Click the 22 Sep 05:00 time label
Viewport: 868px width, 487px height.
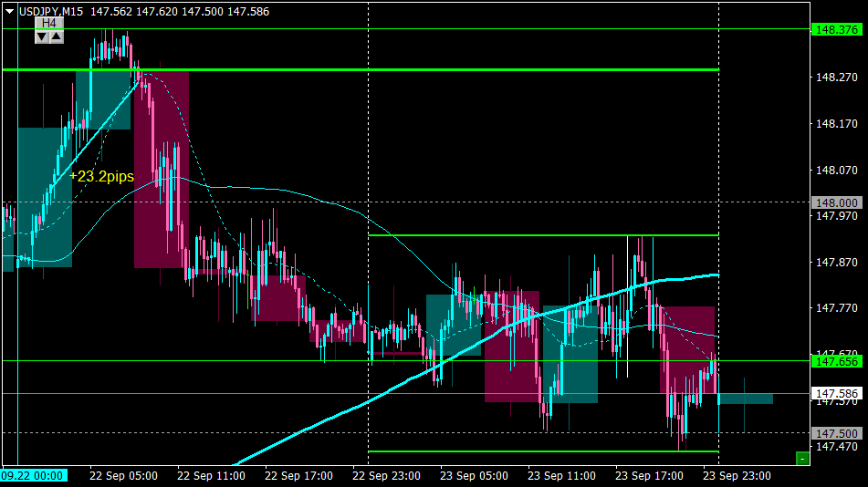click(x=123, y=475)
